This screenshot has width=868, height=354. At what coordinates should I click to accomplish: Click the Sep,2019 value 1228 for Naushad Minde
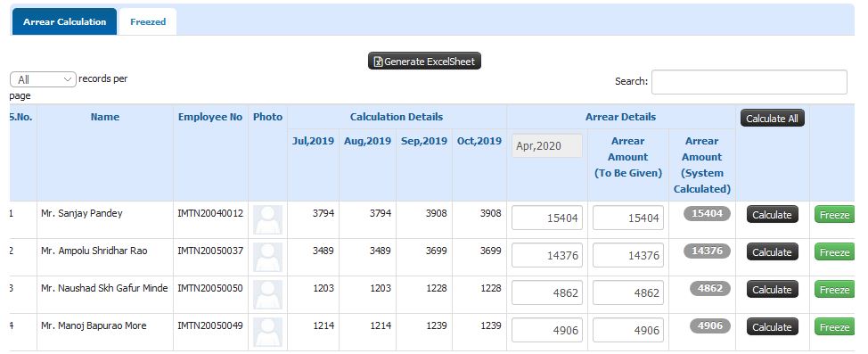[x=436, y=288]
